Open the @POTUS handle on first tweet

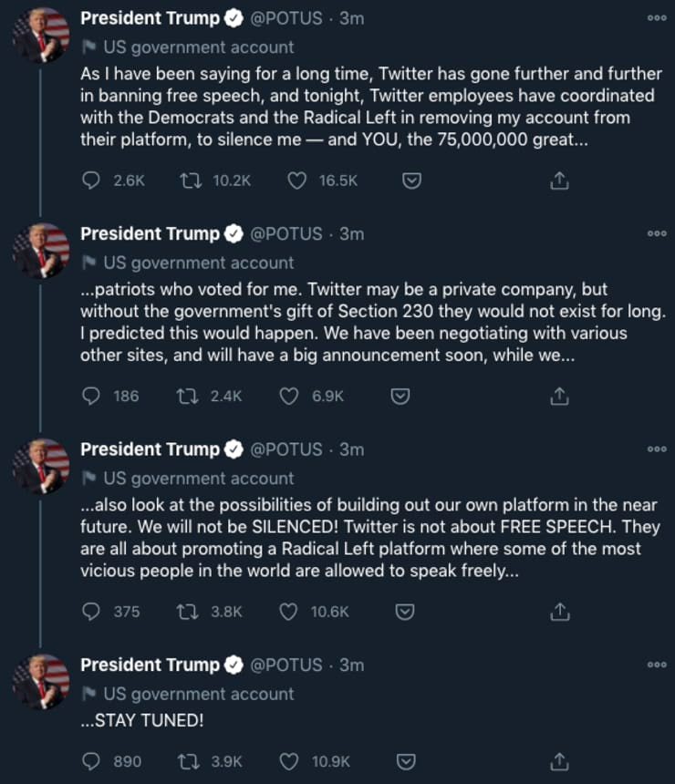286,18
